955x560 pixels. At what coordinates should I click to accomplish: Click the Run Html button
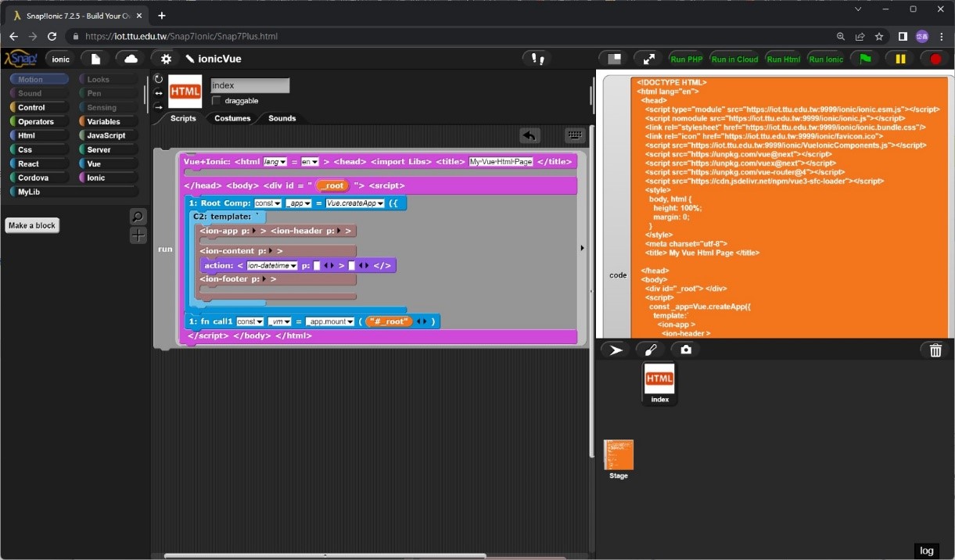[x=783, y=59]
